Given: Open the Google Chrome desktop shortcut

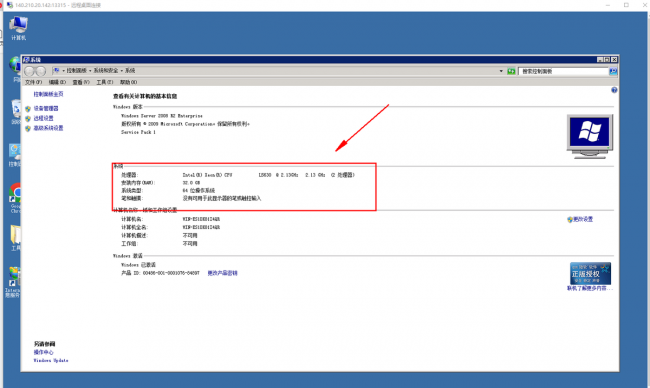Looking at the screenshot, I should click(15, 198).
